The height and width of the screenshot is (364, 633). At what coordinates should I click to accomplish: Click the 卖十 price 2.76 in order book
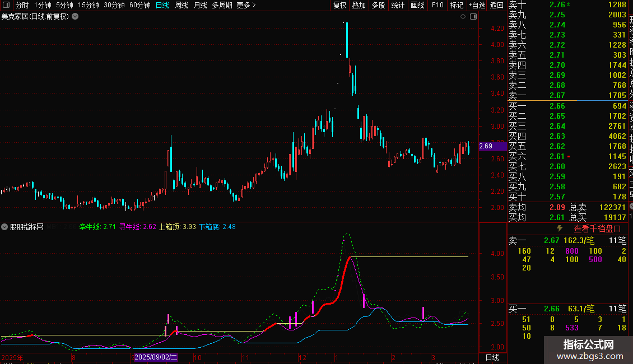coord(557,5)
